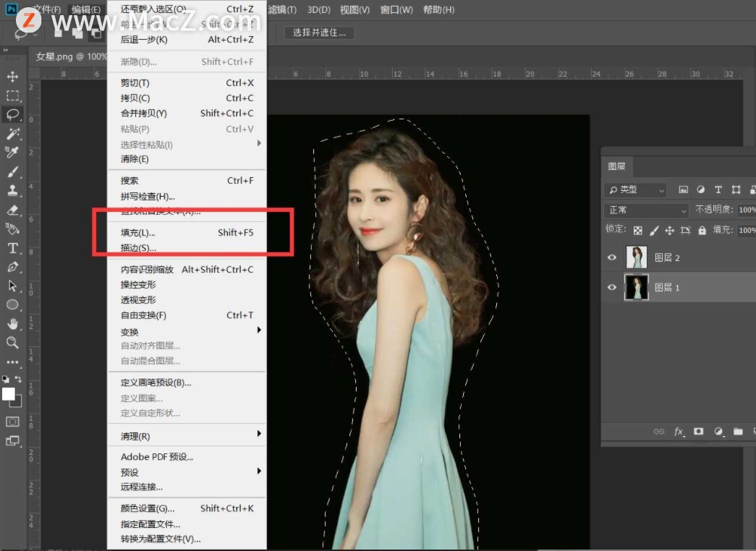Toggle lock image pixels brush icon
Viewport: 756px width, 551px height.
[654, 231]
